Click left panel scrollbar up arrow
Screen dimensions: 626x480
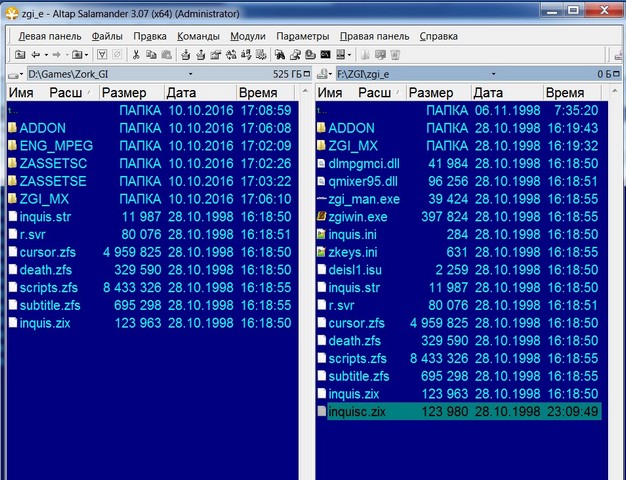click(305, 92)
